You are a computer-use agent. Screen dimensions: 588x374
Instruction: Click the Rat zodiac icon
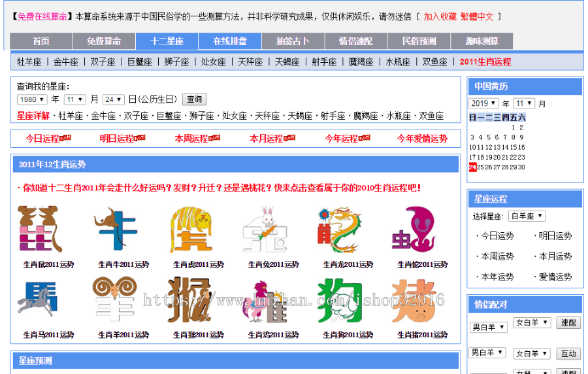click(x=39, y=229)
